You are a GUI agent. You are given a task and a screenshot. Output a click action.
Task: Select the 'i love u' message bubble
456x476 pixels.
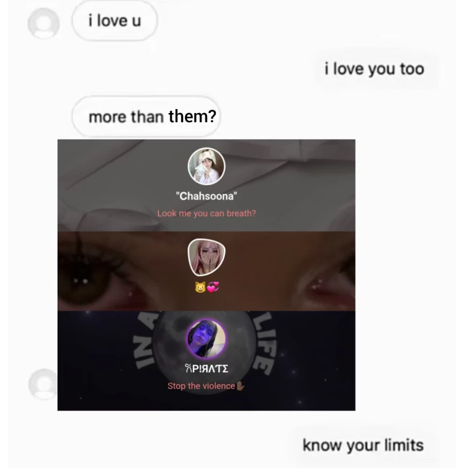coord(115,20)
